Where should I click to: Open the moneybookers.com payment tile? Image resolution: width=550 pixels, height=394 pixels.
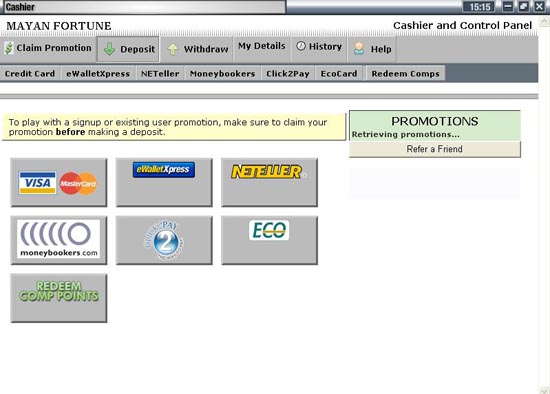tap(59, 240)
